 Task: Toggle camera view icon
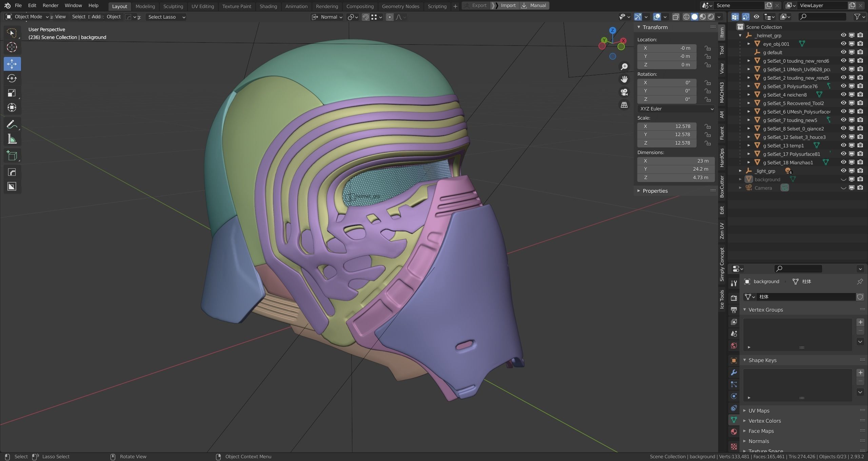(x=624, y=92)
